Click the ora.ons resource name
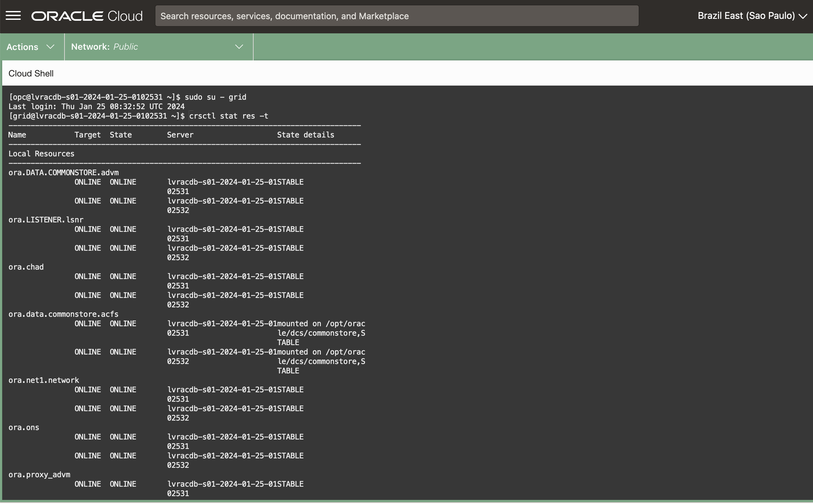Image resolution: width=813 pixels, height=504 pixels. [24, 427]
